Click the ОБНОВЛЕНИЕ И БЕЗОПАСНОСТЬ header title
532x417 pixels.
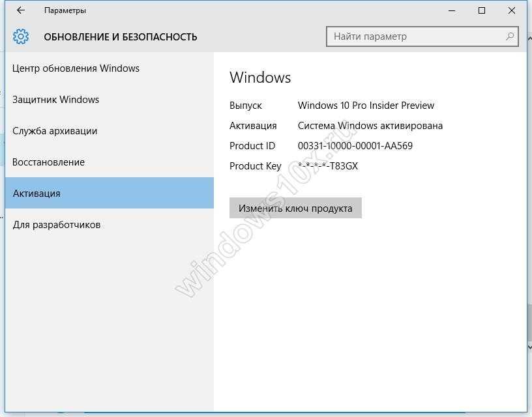[x=121, y=37]
